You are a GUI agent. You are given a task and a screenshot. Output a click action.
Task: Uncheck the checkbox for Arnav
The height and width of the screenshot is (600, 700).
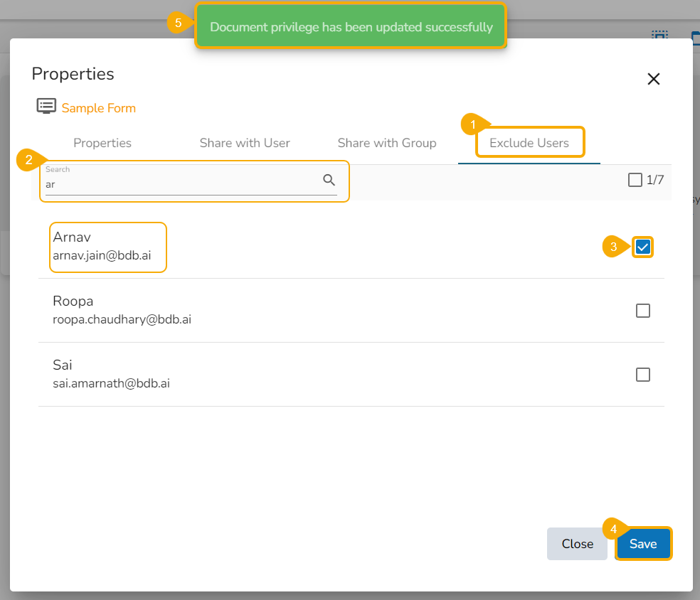point(643,247)
